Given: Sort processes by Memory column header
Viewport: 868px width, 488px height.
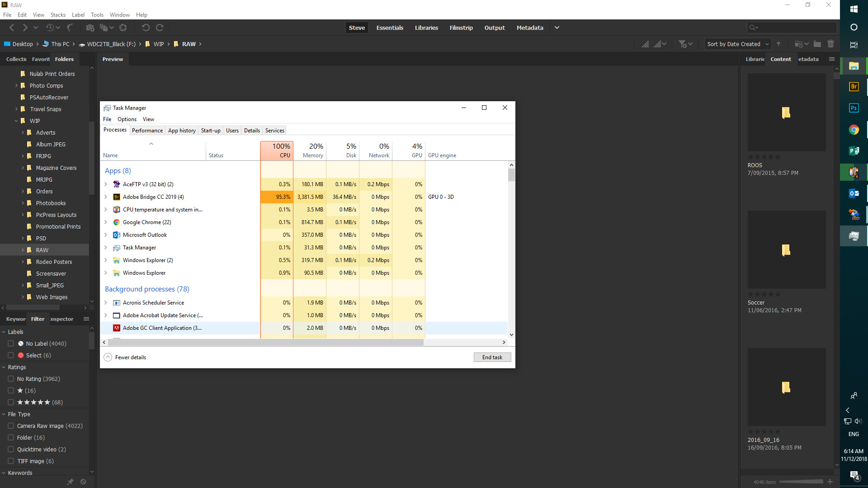Looking at the screenshot, I should click(310, 150).
